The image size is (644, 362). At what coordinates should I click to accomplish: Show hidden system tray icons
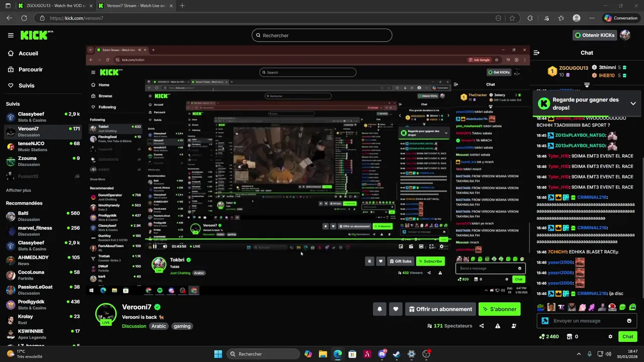[x=579, y=354]
